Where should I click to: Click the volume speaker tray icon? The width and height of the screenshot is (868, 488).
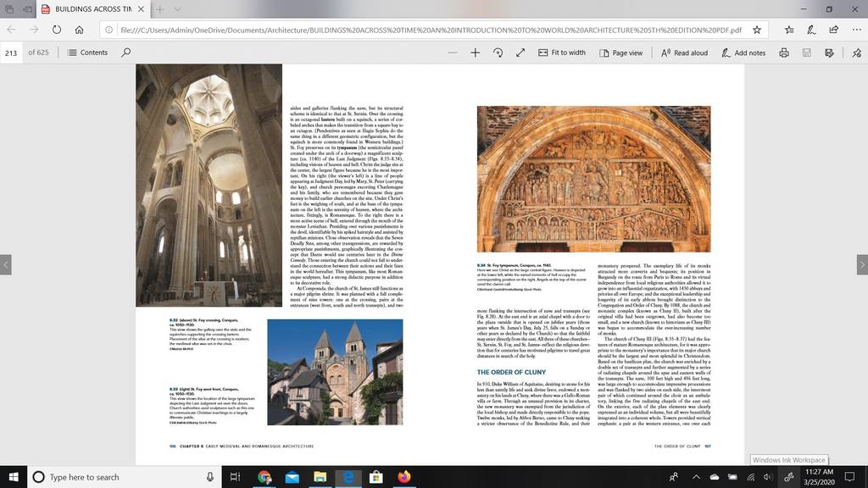(768, 477)
